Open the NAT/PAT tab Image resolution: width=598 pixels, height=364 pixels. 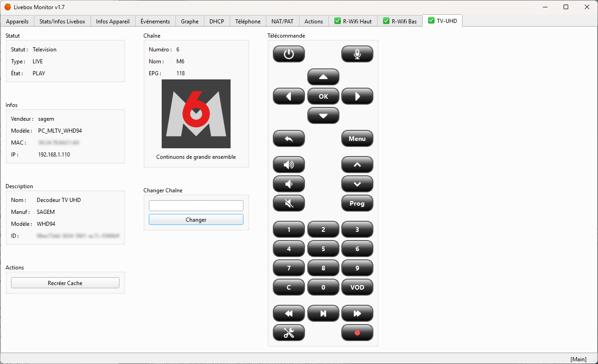[282, 21]
